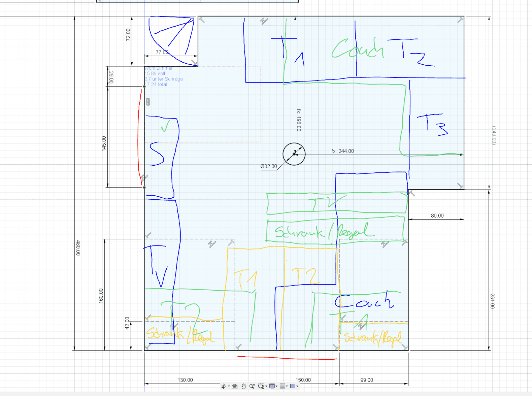Select the 99.00 bottom dimension
This screenshot has width=532, height=396.
(367, 380)
